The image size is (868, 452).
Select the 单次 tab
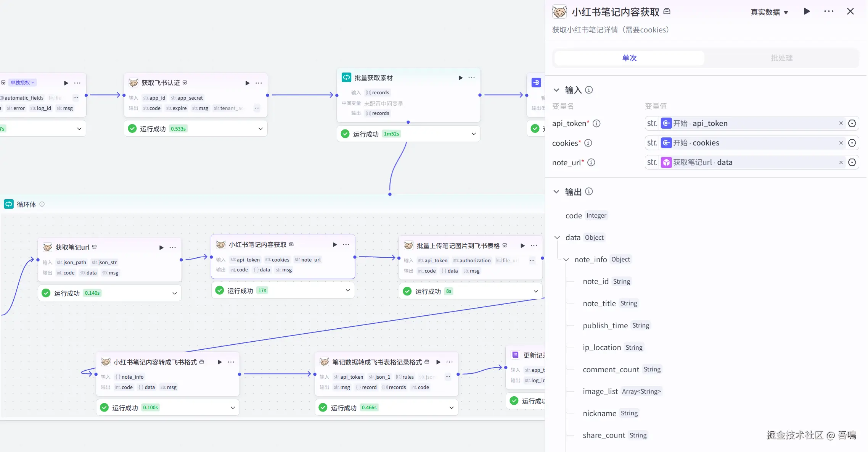coord(629,58)
